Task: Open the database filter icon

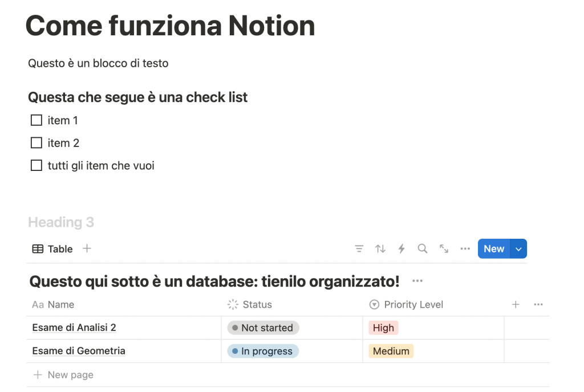Action: tap(359, 249)
